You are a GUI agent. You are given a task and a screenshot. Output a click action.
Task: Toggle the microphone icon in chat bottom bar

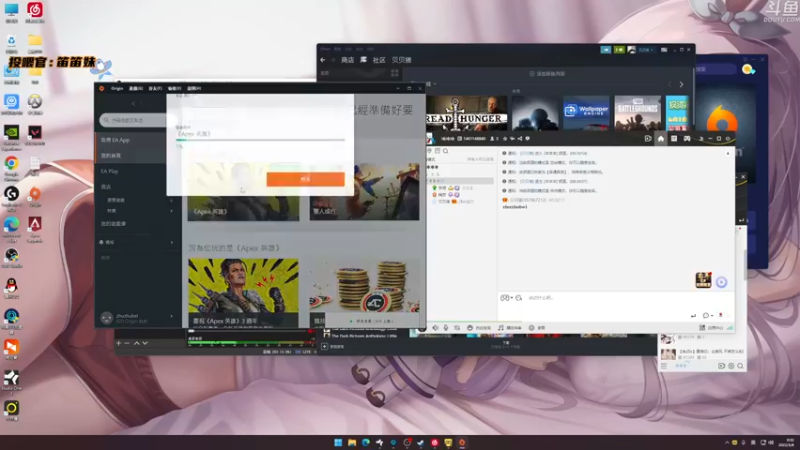446,328
